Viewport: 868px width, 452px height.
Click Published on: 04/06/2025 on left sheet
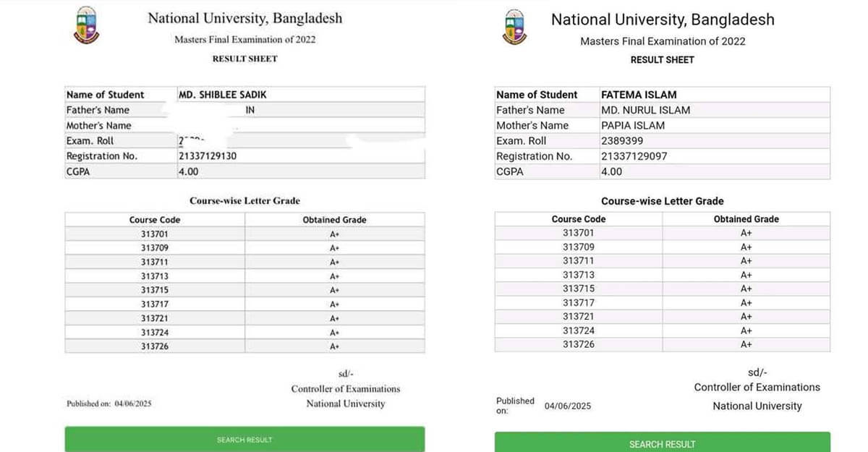(x=109, y=404)
